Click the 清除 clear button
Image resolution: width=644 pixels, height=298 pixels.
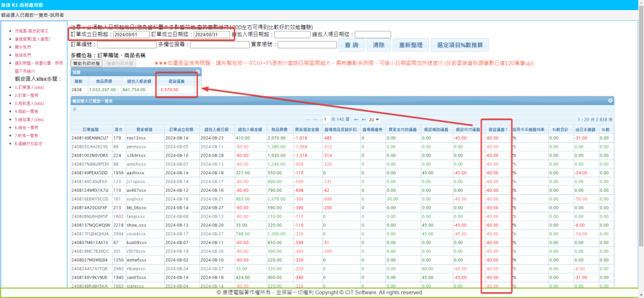378,45
